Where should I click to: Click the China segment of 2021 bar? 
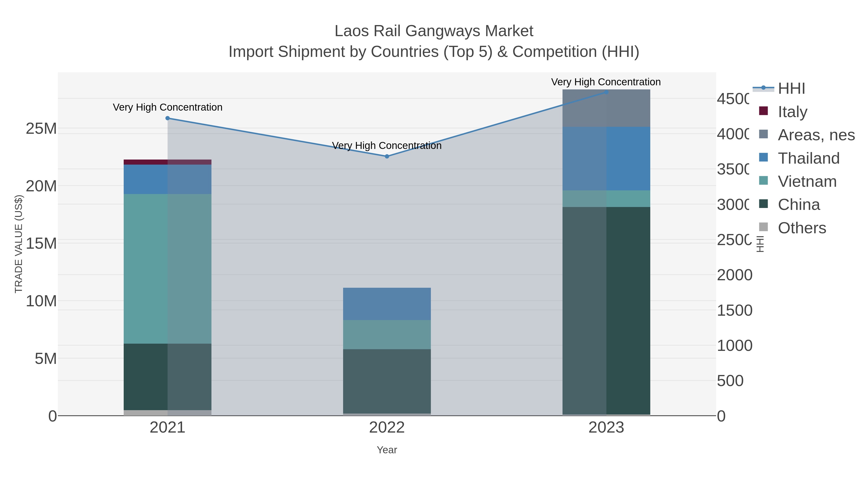(168, 377)
